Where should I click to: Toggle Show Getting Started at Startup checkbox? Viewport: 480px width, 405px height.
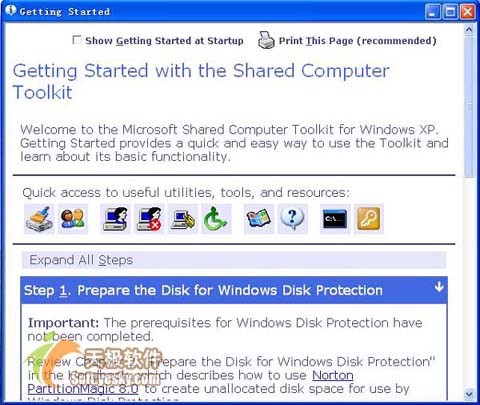(77, 40)
